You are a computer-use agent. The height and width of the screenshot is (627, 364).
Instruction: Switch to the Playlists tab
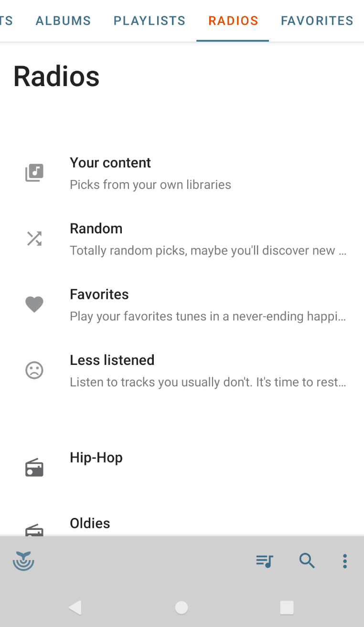click(150, 21)
